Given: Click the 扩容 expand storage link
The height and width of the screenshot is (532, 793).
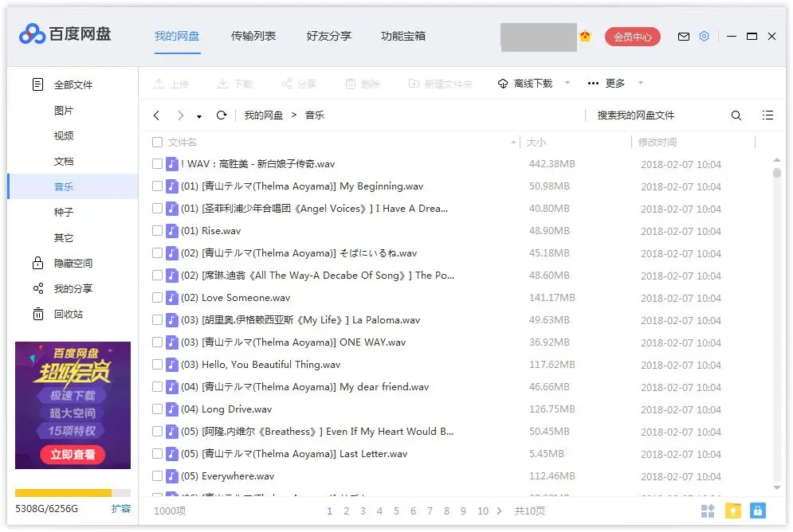Looking at the screenshot, I should pyautogui.click(x=121, y=509).
